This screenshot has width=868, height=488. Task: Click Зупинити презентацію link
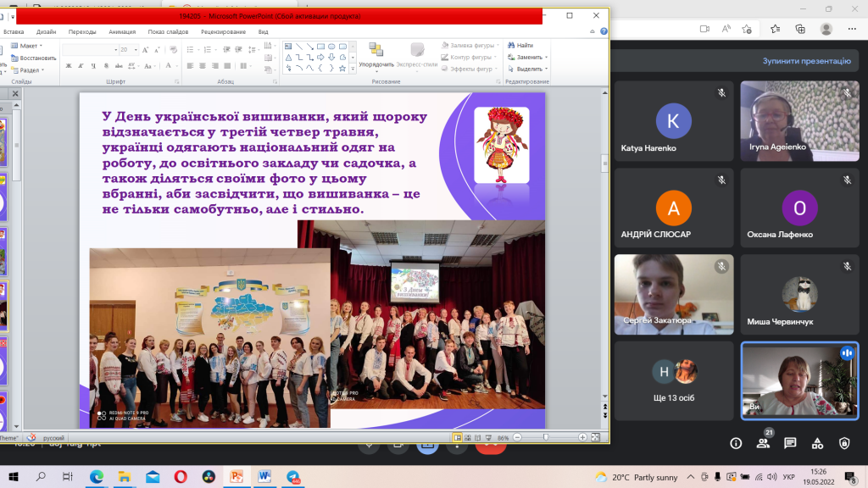coord(806,61)
